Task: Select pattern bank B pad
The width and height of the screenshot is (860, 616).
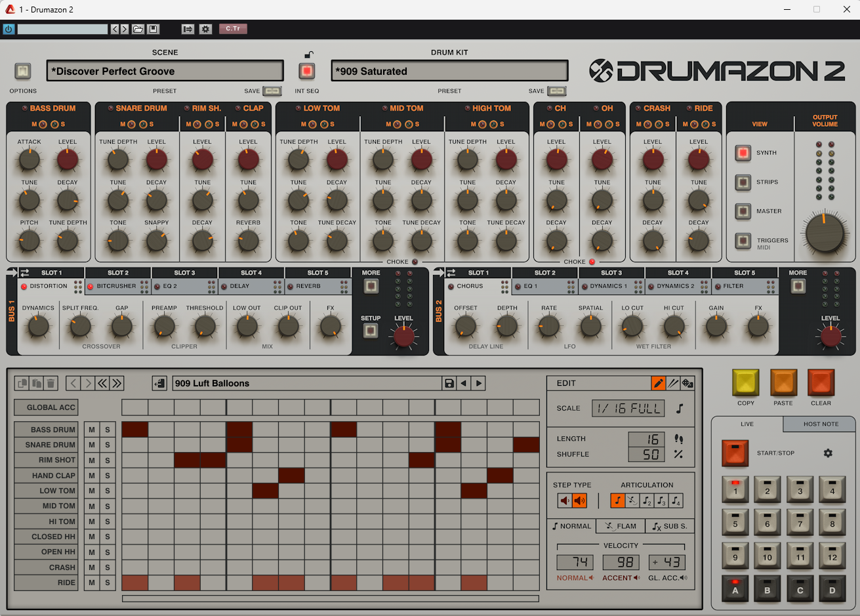Action: point(768,588)
